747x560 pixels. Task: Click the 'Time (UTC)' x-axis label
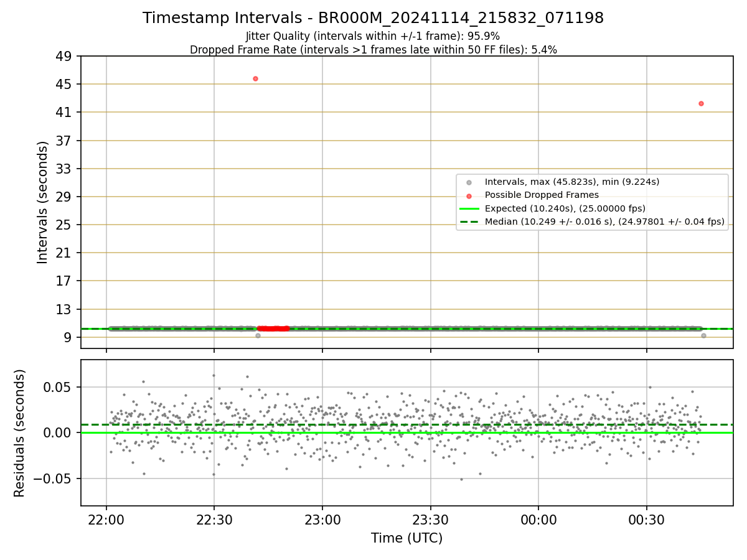[407, 538]
